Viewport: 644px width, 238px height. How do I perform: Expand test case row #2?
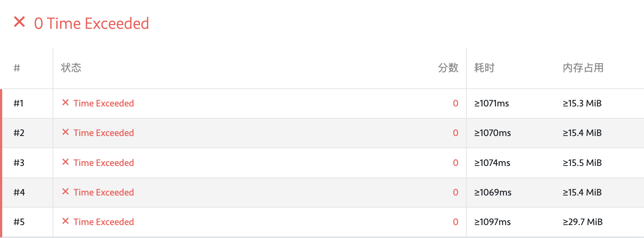(x=322, y=133)
